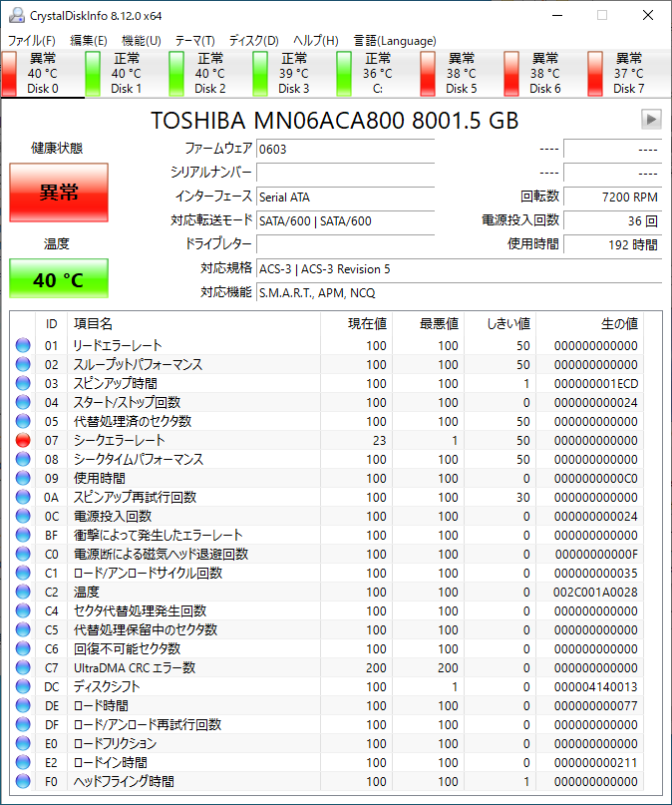Open the ファイル(F) menu
This screenshot has height=805, width=672.
click(31, 41)
